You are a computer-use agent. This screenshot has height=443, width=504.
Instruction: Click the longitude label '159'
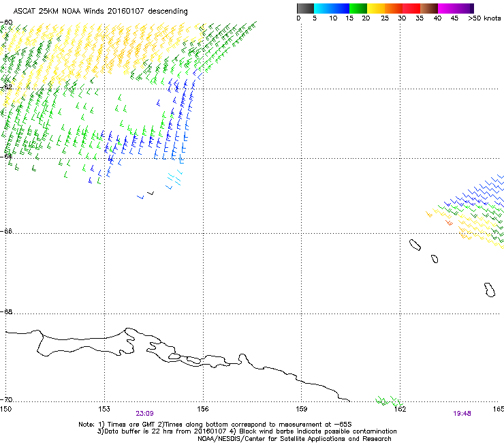coord(301,409)
